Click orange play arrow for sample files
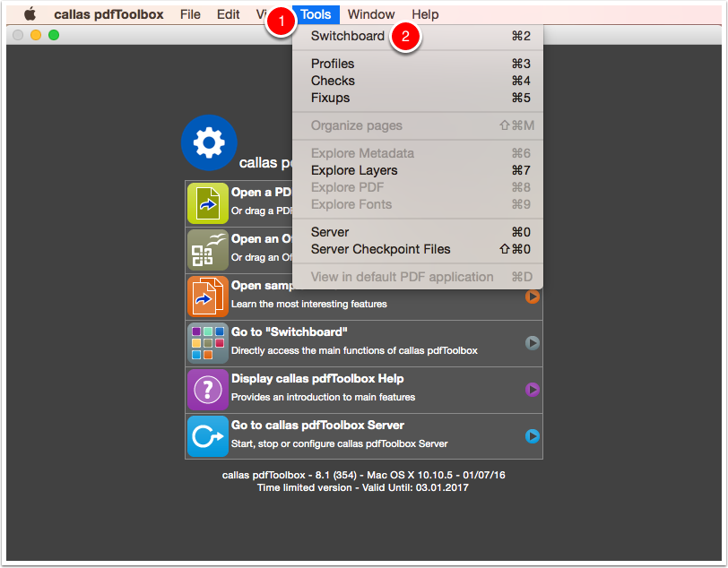Screen dimensions: 728x568 click(532, 297)
